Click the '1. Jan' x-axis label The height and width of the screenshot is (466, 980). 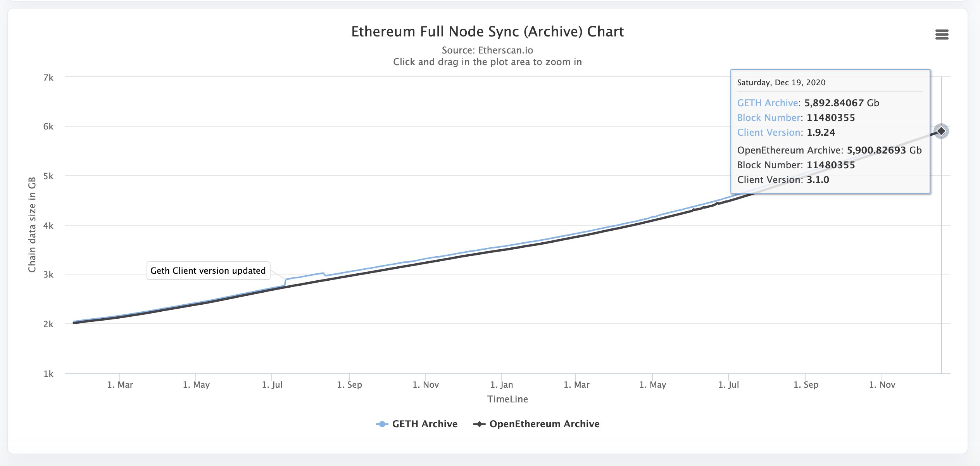coord(502,385)
